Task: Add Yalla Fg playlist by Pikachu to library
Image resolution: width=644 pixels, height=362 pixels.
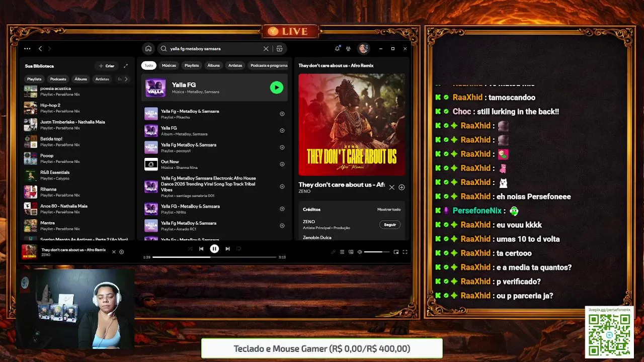Action: [282, 114]
